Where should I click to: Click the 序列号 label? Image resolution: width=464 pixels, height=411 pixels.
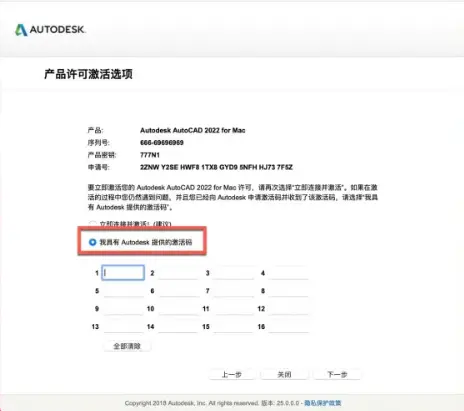(99, 143)
